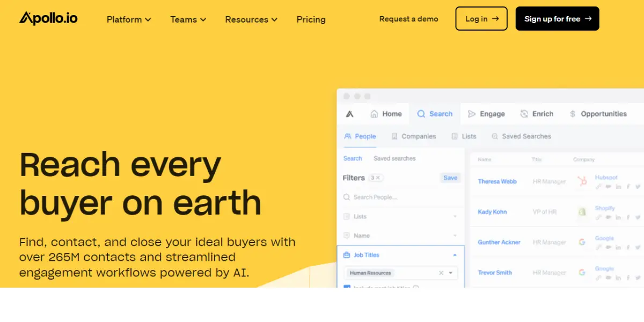
Task: Click the Home house icon
Action: pyautogui.click(x=374, y=114)
